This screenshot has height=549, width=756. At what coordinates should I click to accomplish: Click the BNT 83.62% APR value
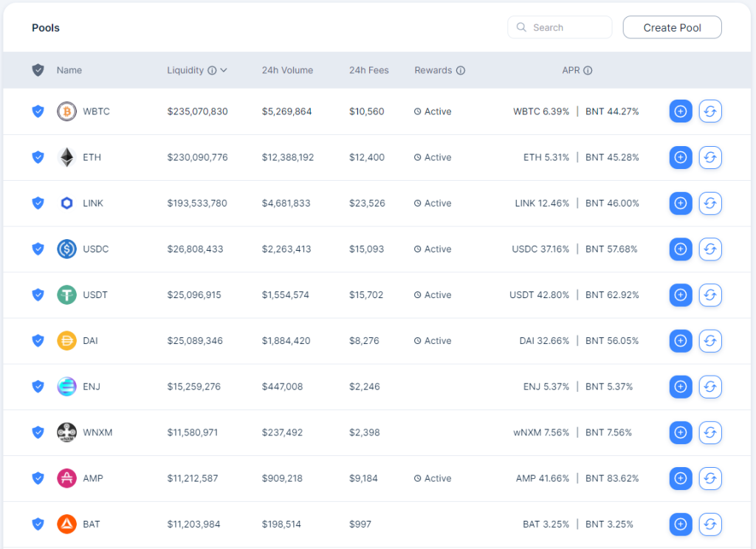pyautogui.click(x=612, y=478)
